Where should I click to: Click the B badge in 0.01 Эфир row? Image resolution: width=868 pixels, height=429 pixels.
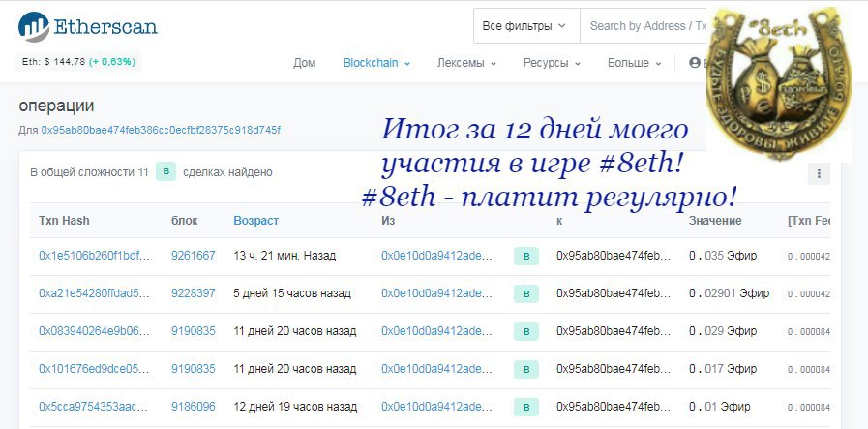coord(526,407)
